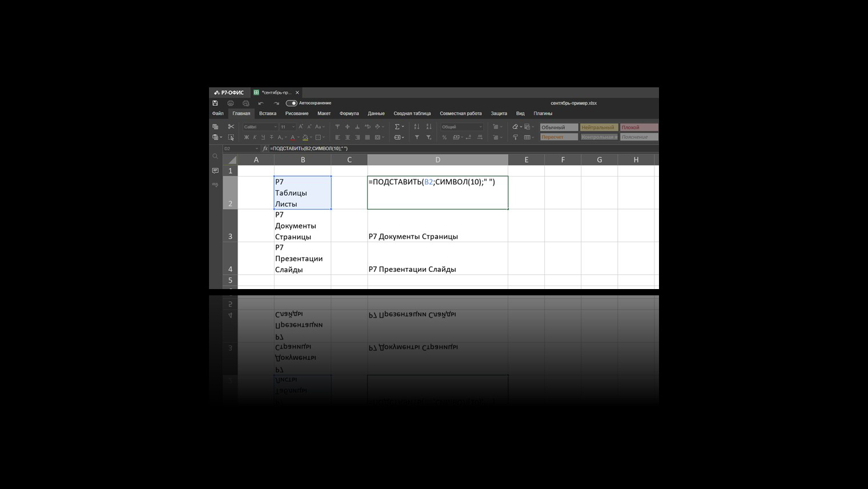868x489 pixels.
Task: Align cell content to top
Action: click(x=337, y=127)
